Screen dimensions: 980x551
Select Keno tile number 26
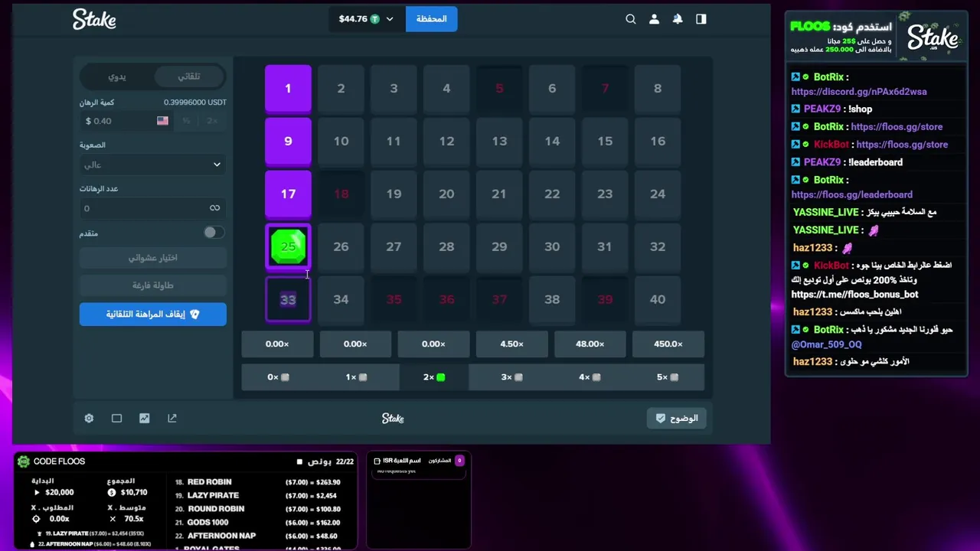341,246
